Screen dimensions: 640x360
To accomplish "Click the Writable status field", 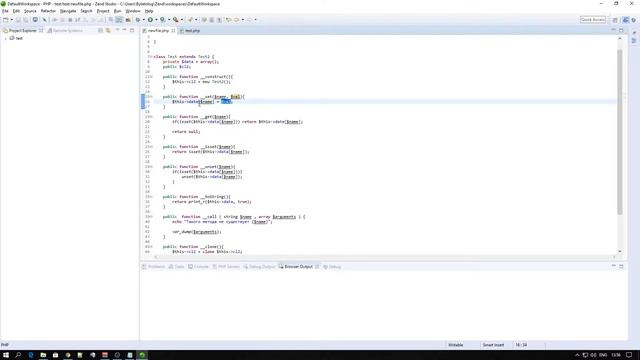I will pyautogui.click(x=456, y=345).
